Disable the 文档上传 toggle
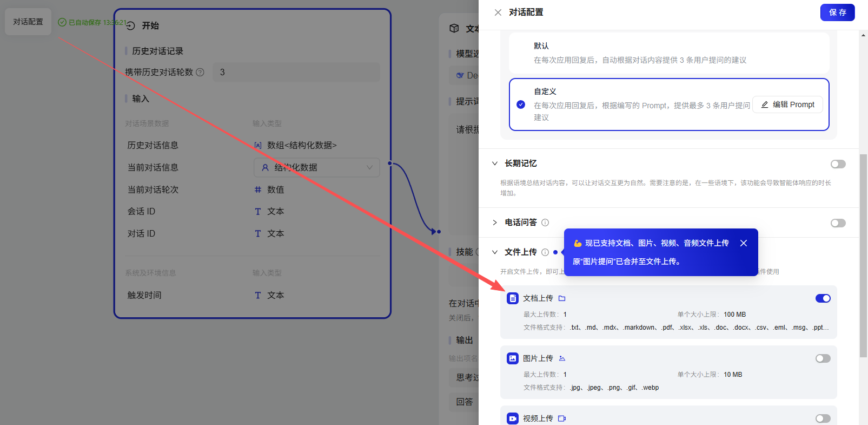 click(823, 298)
